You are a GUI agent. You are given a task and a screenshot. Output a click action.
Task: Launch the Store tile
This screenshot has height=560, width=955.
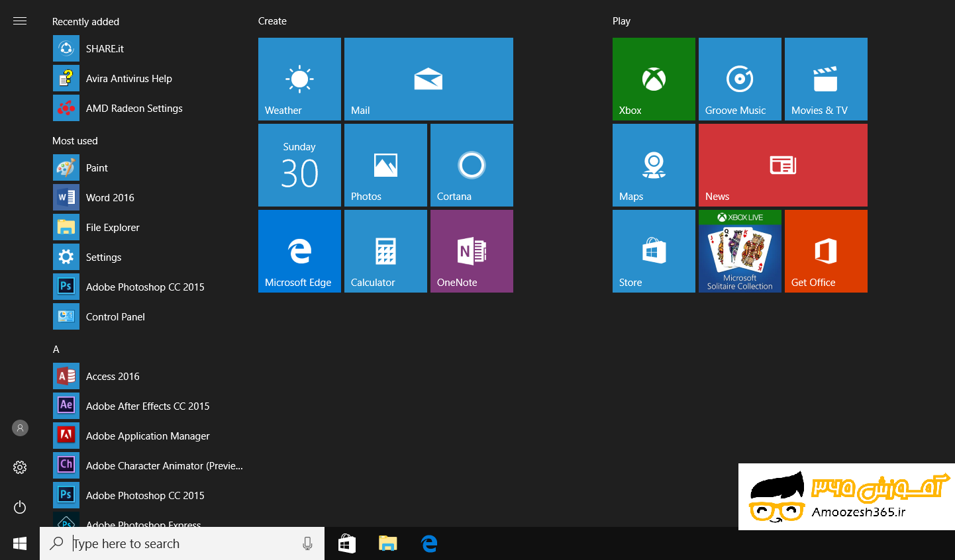654,251
